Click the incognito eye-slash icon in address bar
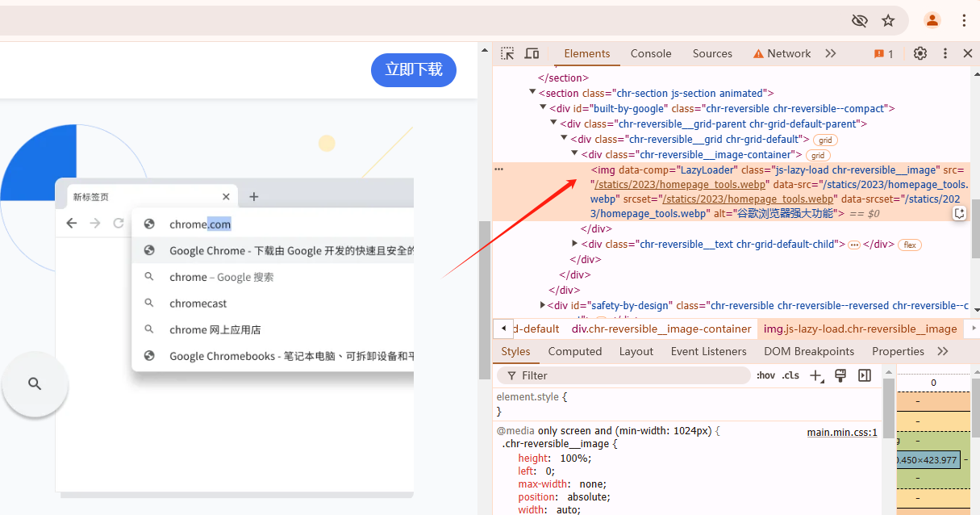Viewport: 980px width, 515px height. (x=860, y=20)
